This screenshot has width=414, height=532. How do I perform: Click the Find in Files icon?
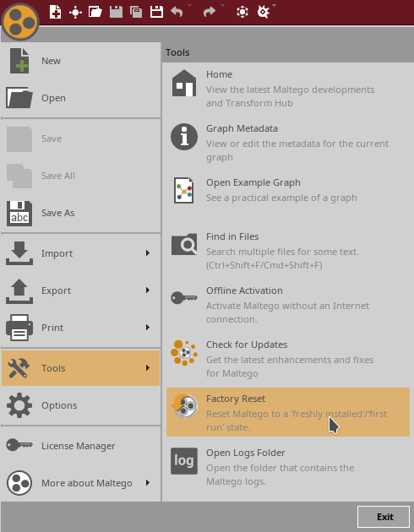[184, 244]
